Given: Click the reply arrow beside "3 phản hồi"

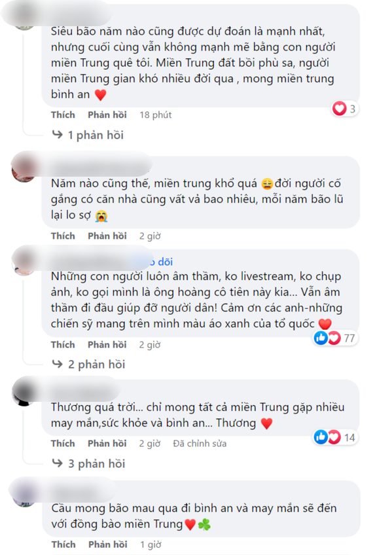Looking at the screenshot, I should coord(58,463).
